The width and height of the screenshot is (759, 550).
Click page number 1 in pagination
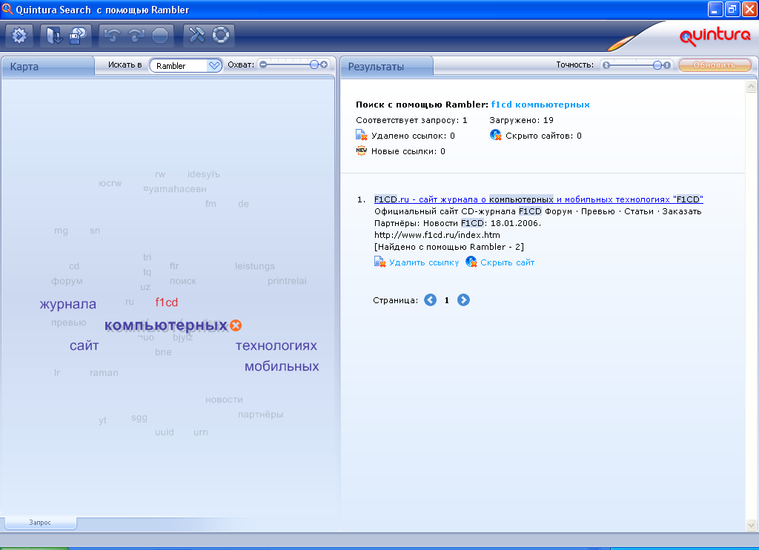[x=447, y=300]
